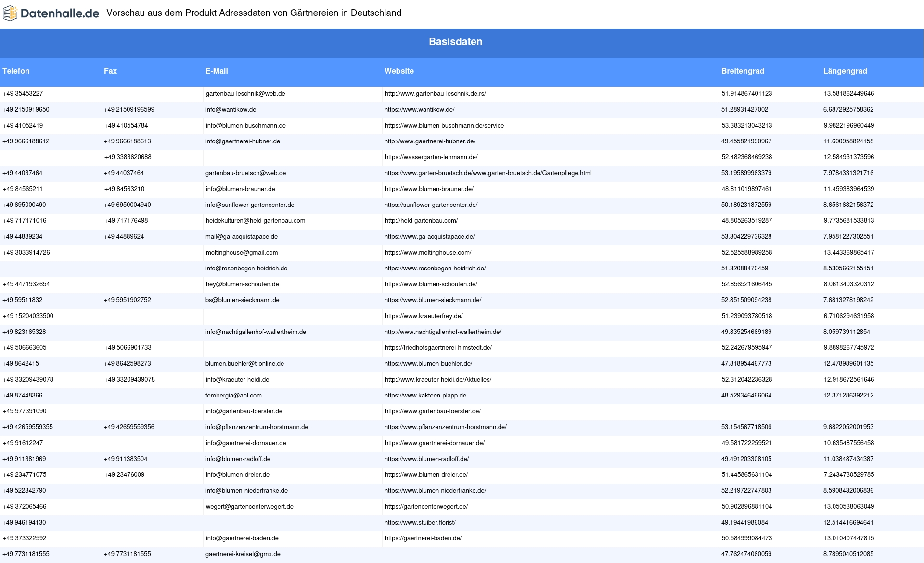Click the long garten-bruetsch.de Gartenpflege.html URL
This screenshot has width=924, height=563.
pyautogui.click(x=488, y=173)
